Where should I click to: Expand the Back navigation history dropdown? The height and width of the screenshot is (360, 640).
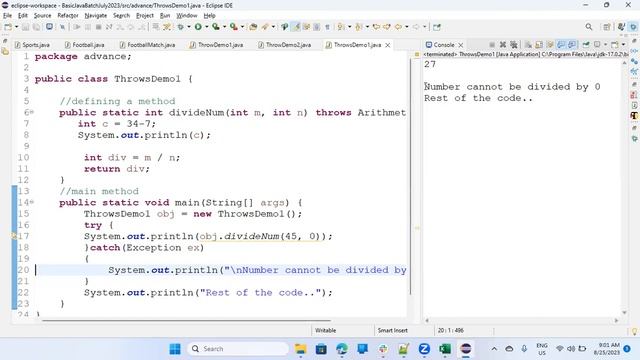pyautogui.click(x=407, y=27)
